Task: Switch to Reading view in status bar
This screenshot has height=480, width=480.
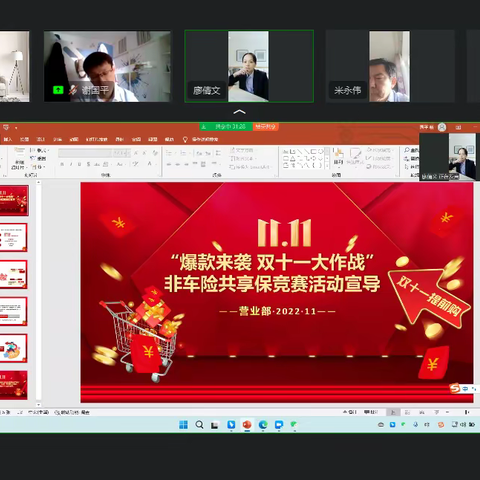Action: coord(422,412)
